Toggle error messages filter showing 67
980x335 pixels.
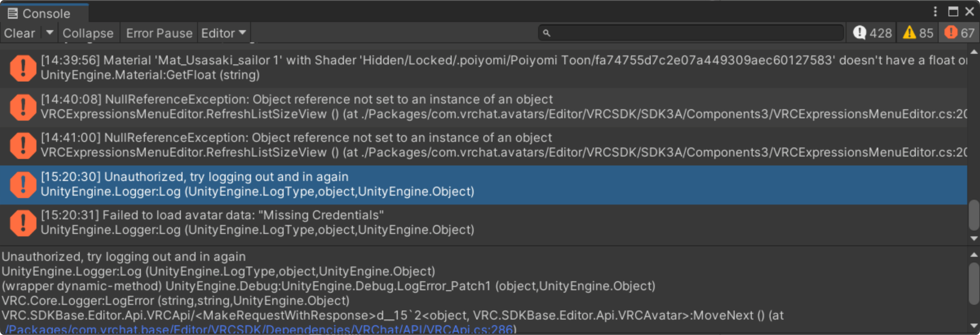[960, 33]
